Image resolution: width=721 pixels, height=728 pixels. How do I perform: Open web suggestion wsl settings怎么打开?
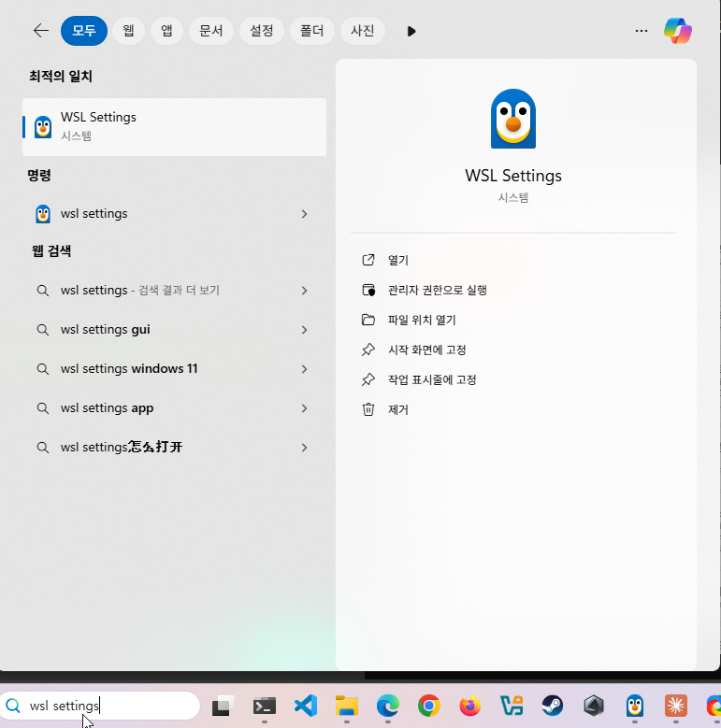(x=174, y=448)
